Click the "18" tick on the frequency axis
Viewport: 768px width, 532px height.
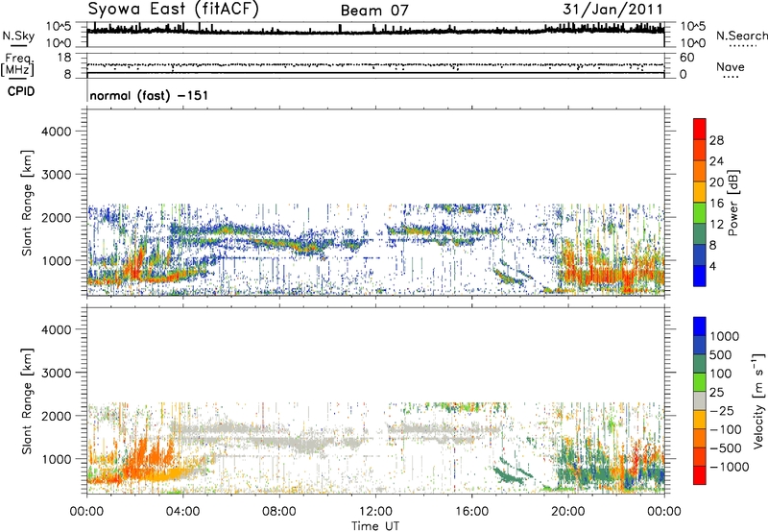pos(64,58)
